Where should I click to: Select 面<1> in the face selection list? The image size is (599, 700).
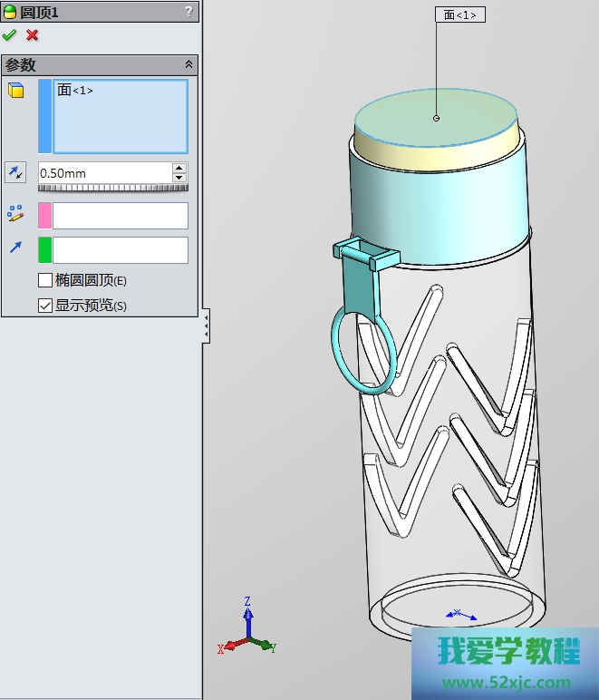75,91
